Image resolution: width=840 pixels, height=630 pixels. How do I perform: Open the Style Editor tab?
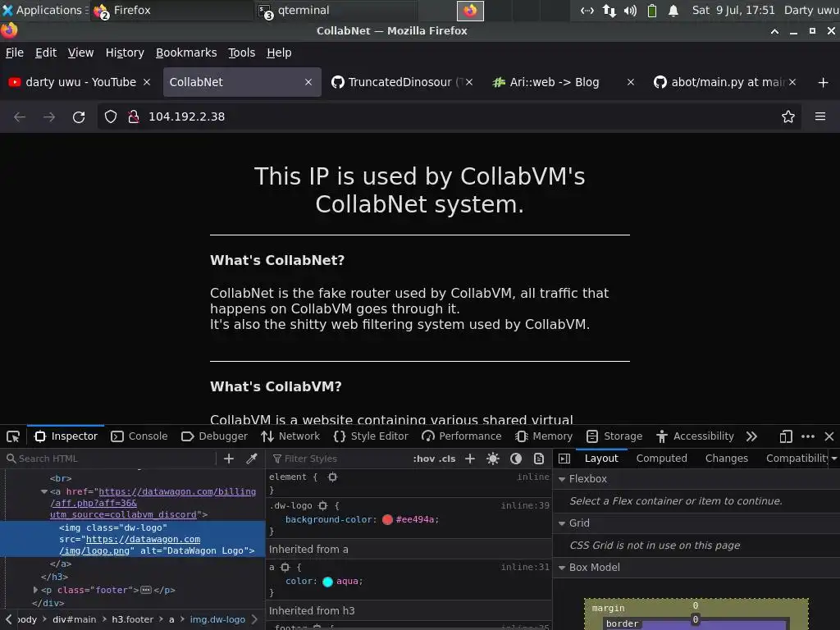coord(372,436)
